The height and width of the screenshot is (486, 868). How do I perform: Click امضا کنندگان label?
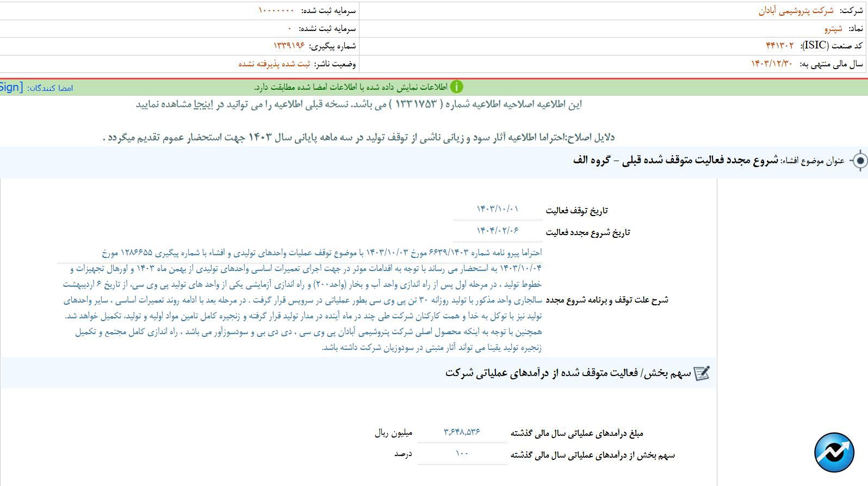[x=50, y=88]
